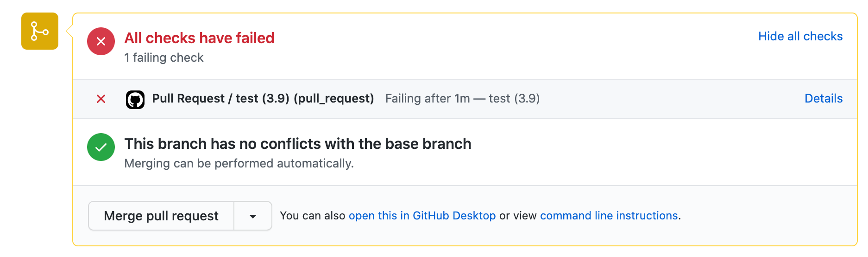Screen dimensions: 868x257
Task: Click the green no-conflicts checkmark icon
Action: (x=101, y=147)
